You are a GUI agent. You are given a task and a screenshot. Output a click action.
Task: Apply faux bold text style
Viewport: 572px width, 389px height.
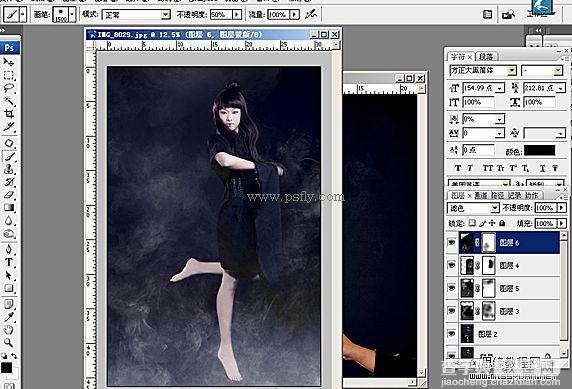tap(458, 168)
